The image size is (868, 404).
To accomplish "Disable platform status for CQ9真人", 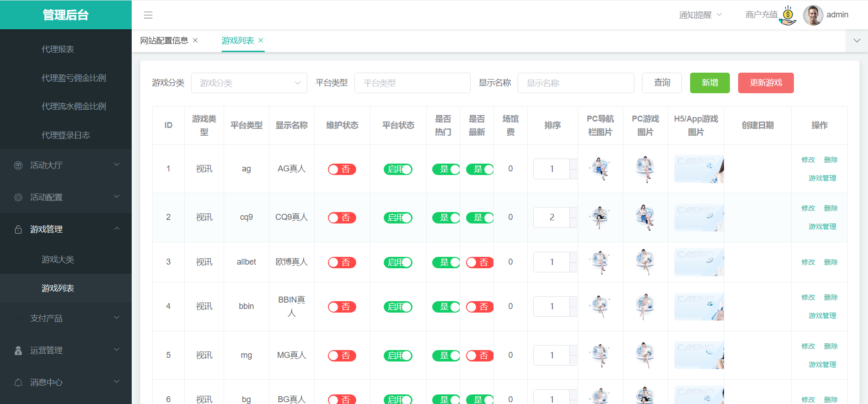I will point(398,218).
